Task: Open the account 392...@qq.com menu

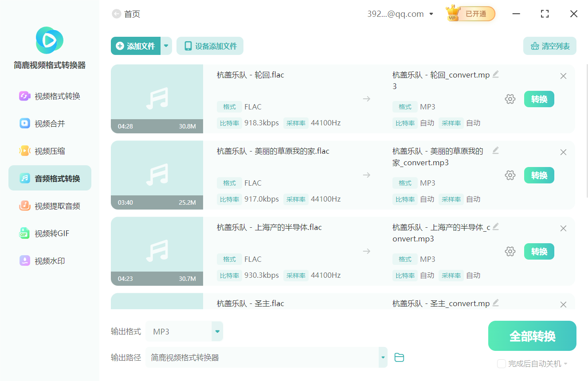Action: (x=400, y=14)
